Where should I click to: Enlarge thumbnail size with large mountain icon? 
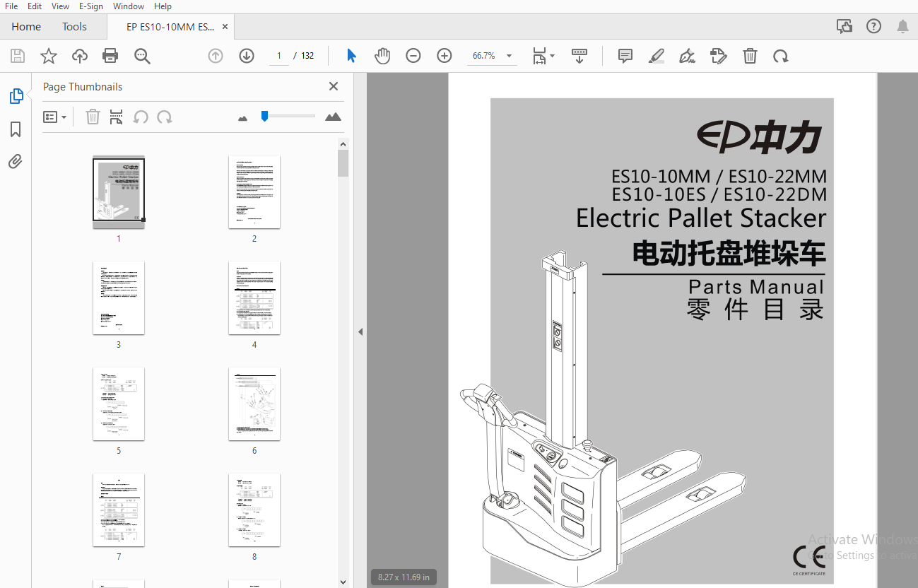point(334,117)
